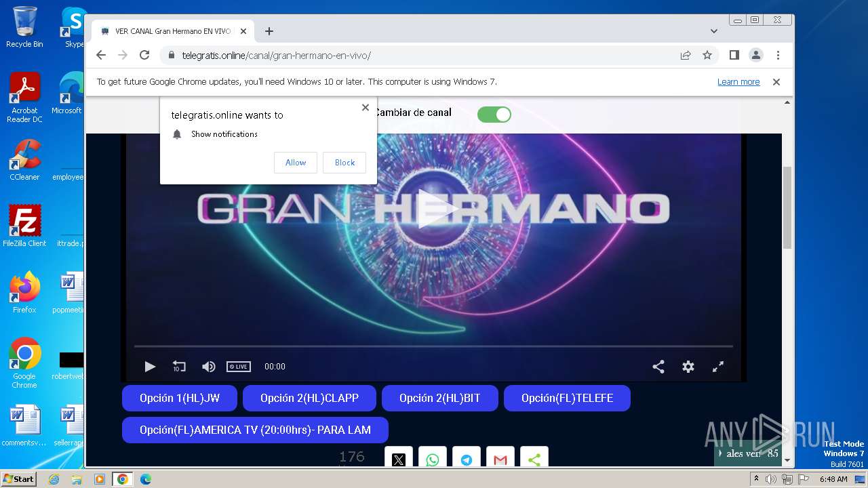Screen dimensions: 868x488
Task: Open CCleaner desktop shortcut
Action: pos(24,160)
